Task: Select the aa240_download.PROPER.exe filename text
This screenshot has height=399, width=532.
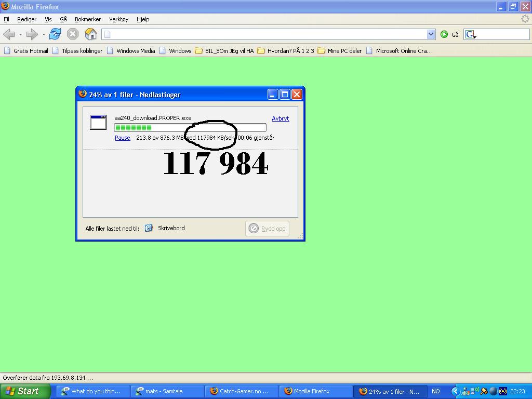Action: [x=153, y=118]
